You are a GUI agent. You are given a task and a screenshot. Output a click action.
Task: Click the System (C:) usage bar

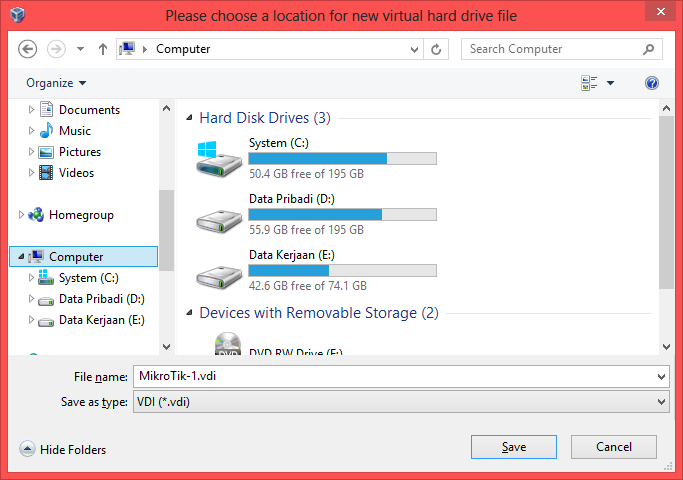342,159
